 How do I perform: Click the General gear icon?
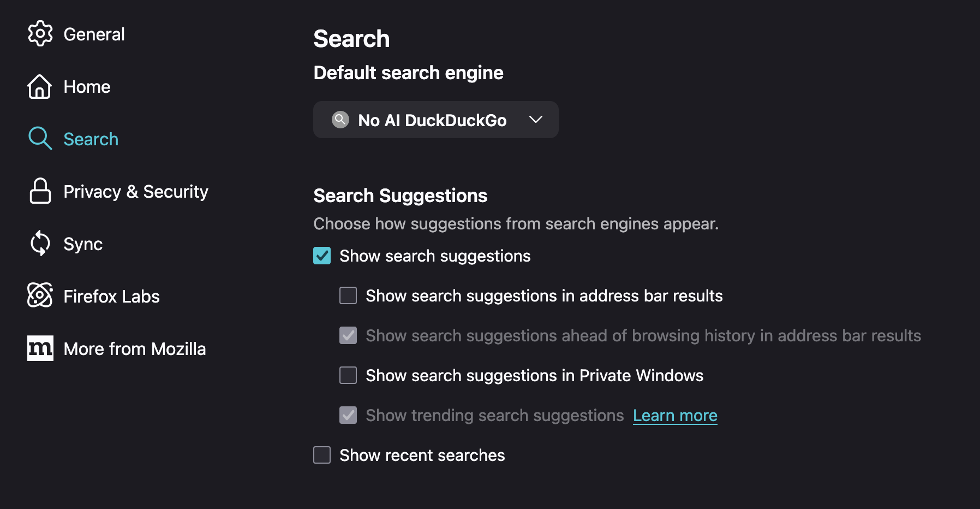click(40, 34)
